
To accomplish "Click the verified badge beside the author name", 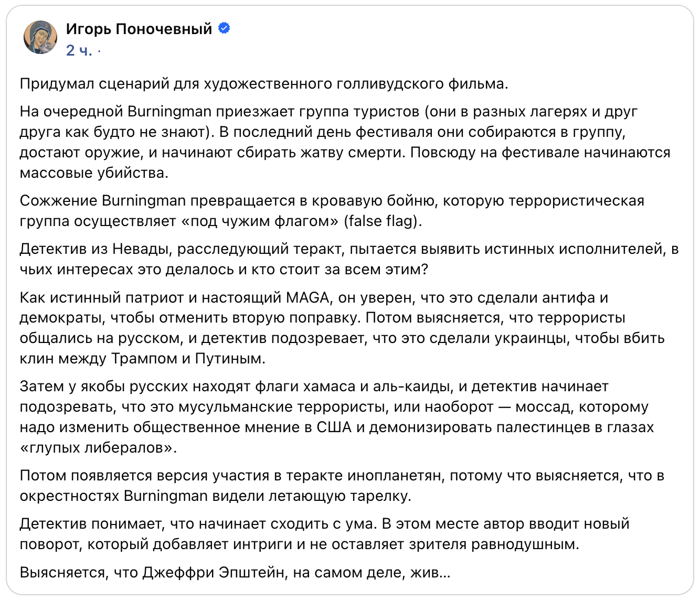I will (224, 28).
